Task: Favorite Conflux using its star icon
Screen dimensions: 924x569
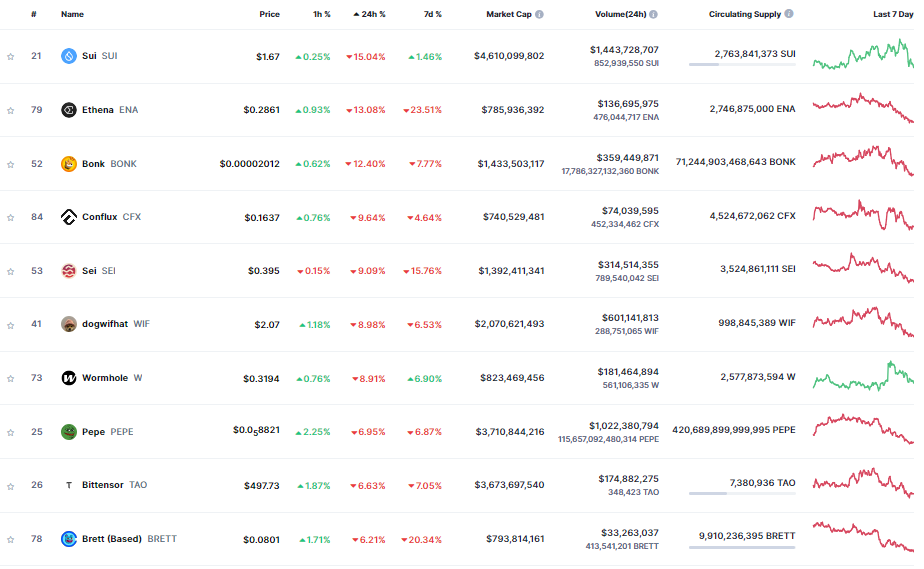Action: tap(11, 218)
